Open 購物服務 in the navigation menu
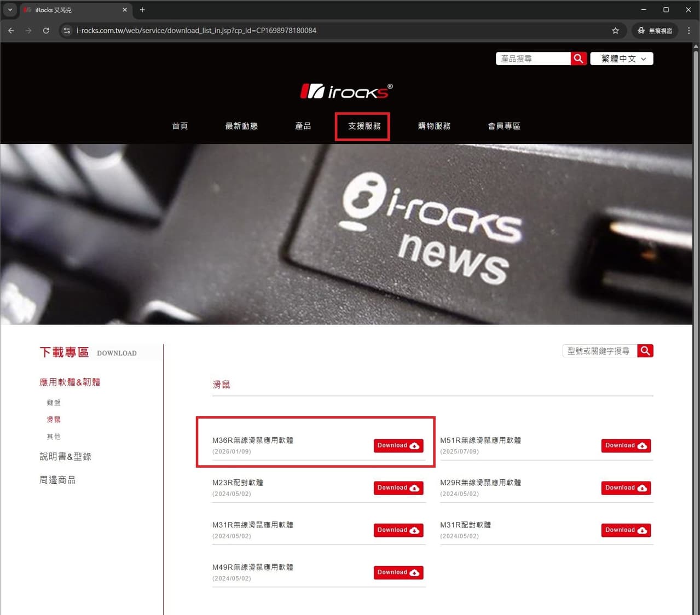Screen dimensions: 700x615 [435, 126]
